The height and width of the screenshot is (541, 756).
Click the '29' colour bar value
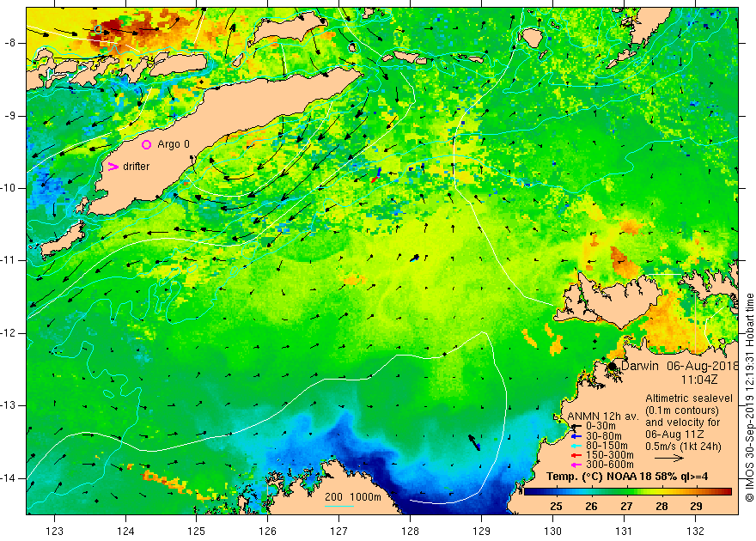click(x=696, y=507)
